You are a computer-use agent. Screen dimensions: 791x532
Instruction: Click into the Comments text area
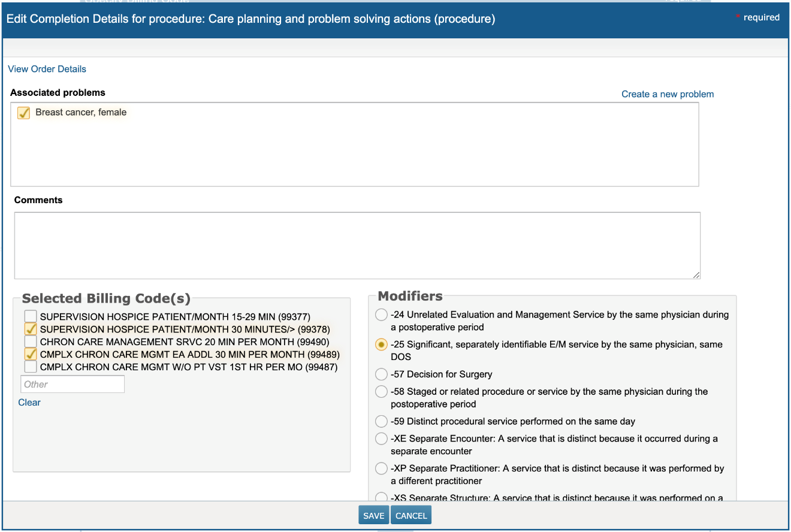point(357,246)
